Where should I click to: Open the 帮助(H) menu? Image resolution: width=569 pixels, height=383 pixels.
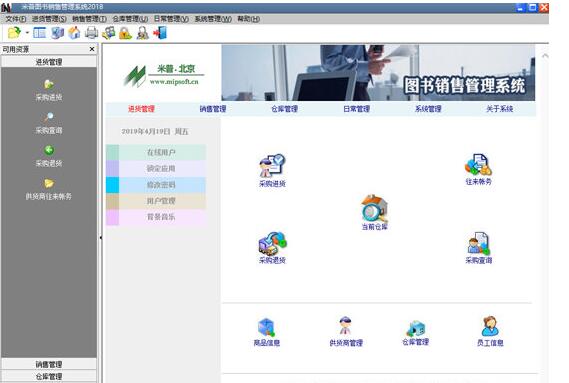[249, 19]
